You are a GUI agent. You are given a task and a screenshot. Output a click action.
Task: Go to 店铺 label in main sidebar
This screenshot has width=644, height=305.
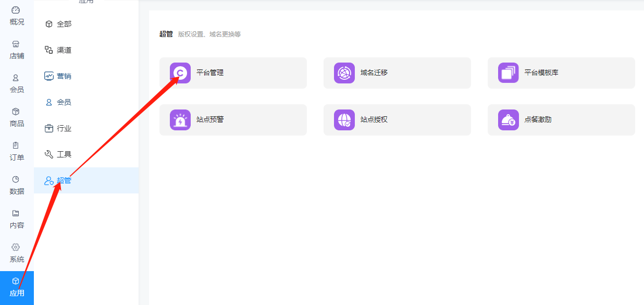coord(17,56)
